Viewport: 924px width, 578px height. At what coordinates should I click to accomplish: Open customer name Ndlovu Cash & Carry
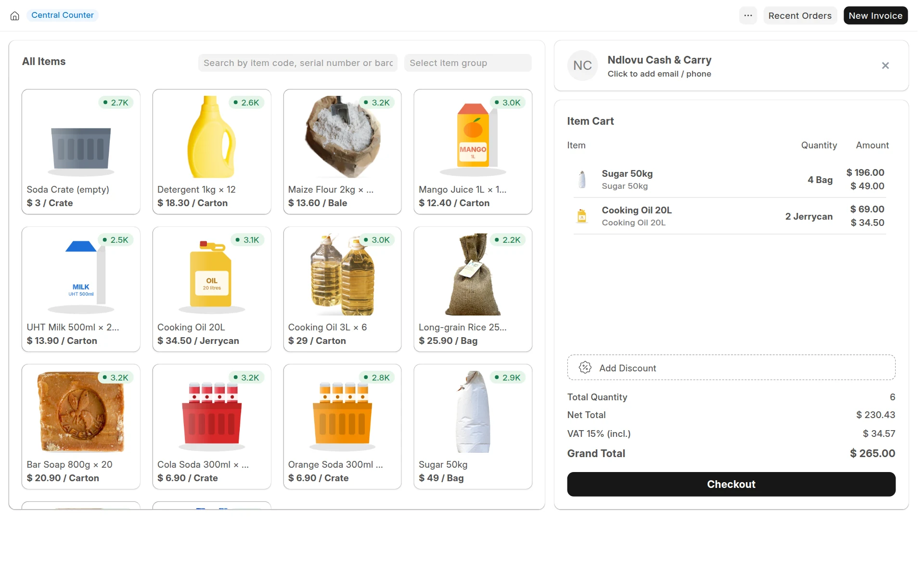pos(659,60)
